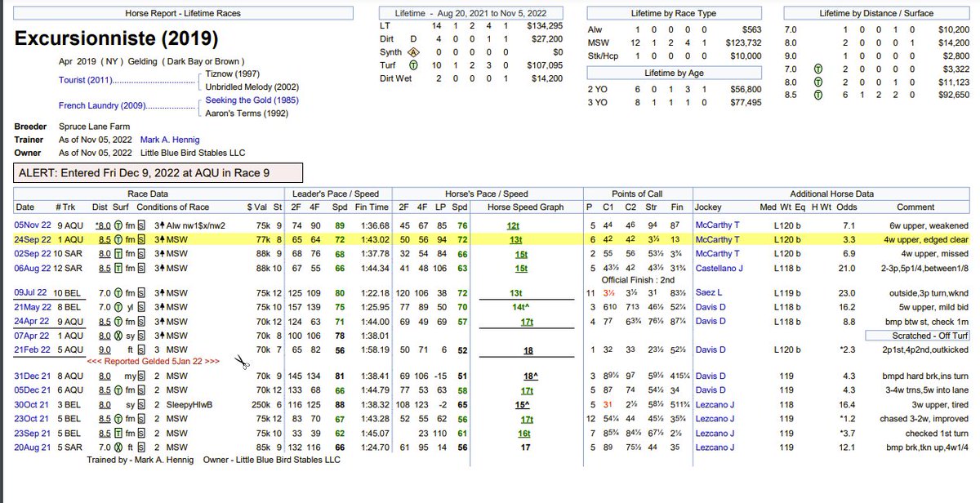
Task: Open jockey link Saez L
Action: coord(707,293)
